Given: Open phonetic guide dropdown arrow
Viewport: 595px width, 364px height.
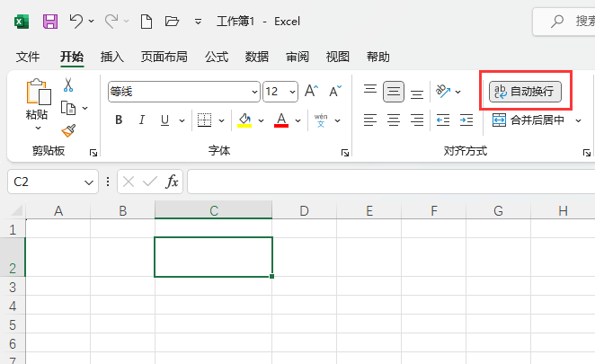Looking at the screenshot, I should click(x=337, y=120).
